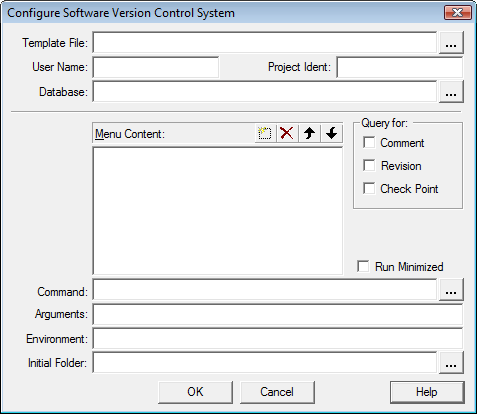Click inside the Environment field
477x414 pixels.
[278, 339]
